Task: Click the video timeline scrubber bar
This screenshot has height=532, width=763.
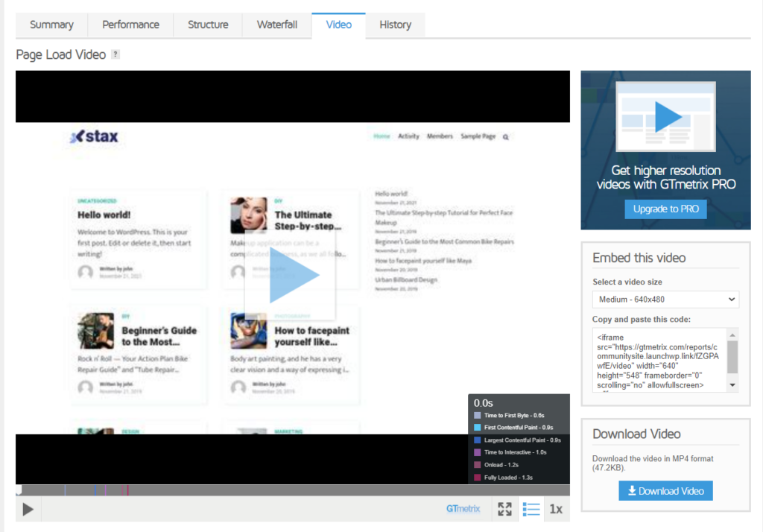Action: pos(292,490)
